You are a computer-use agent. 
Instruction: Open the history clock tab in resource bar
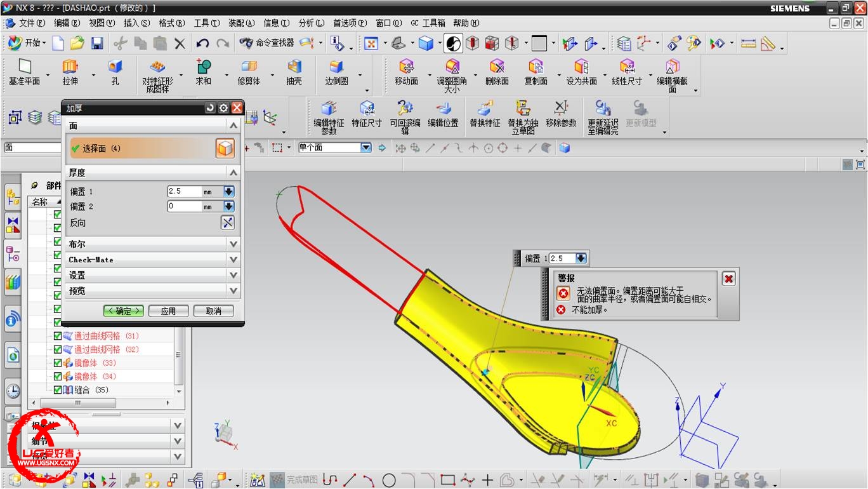click(x=13, y=390)
